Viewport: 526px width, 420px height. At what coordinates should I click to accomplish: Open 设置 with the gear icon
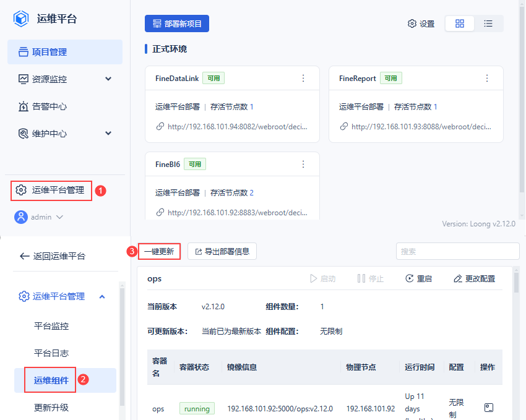coord(421,24)
